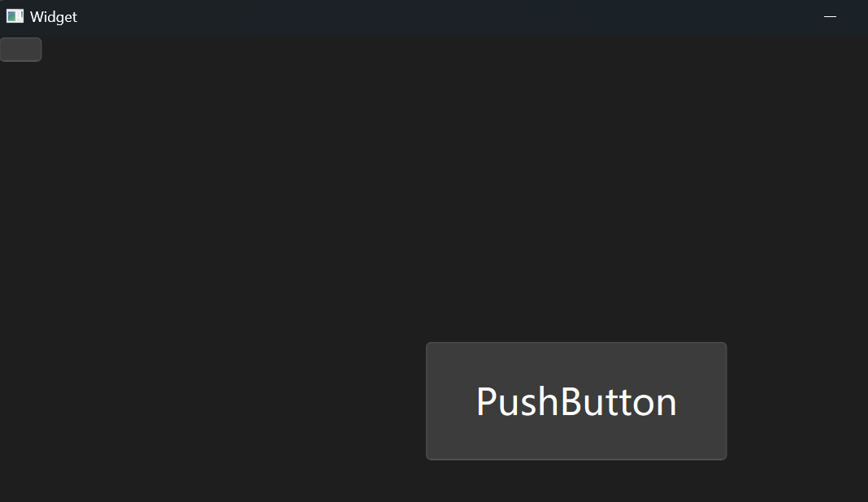The image size is (868, 502).
Task: Send Widget window to taskbar with minimize
Action: [830, 16]
